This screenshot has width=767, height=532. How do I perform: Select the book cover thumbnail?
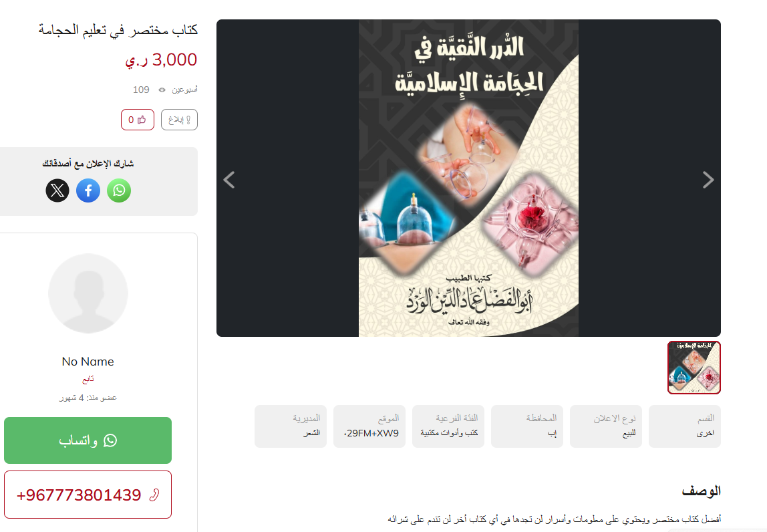click(694, 368)
